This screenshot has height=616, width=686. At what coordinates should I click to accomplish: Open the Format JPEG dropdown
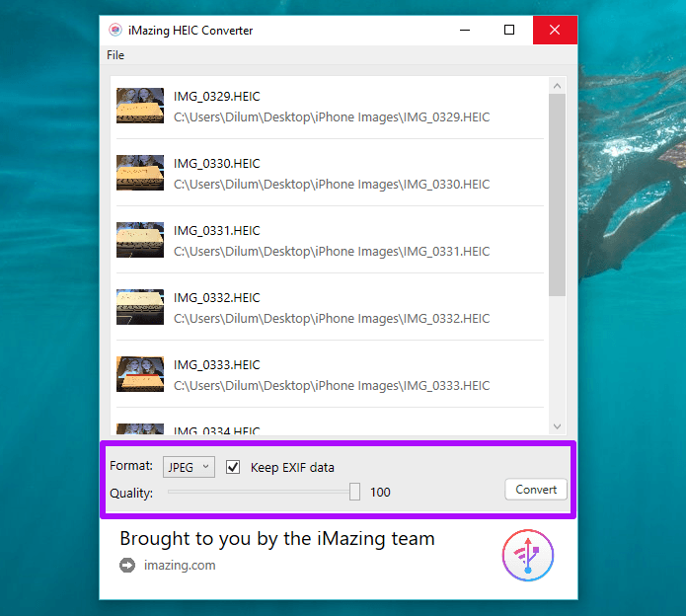click(x=189, y=467)
